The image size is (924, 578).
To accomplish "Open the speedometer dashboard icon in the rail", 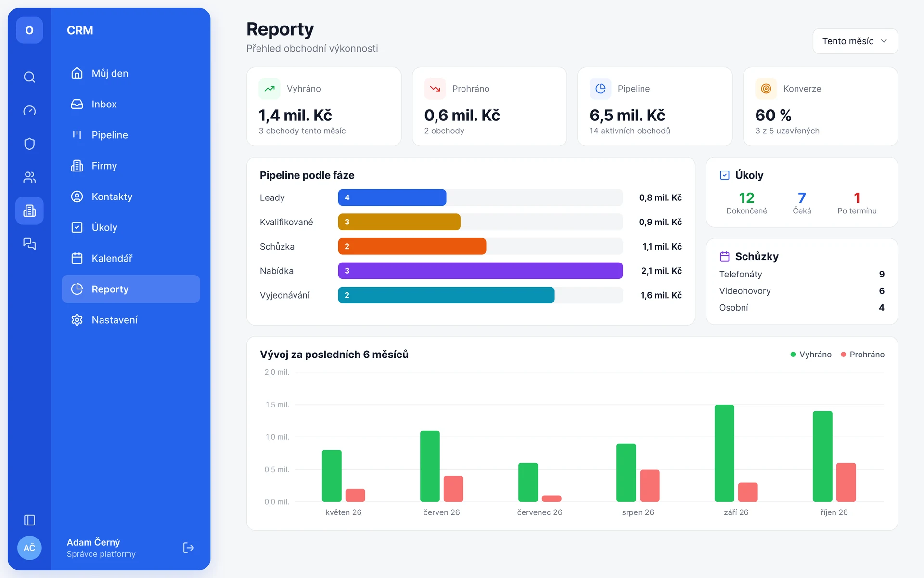I will click(29, 110).
